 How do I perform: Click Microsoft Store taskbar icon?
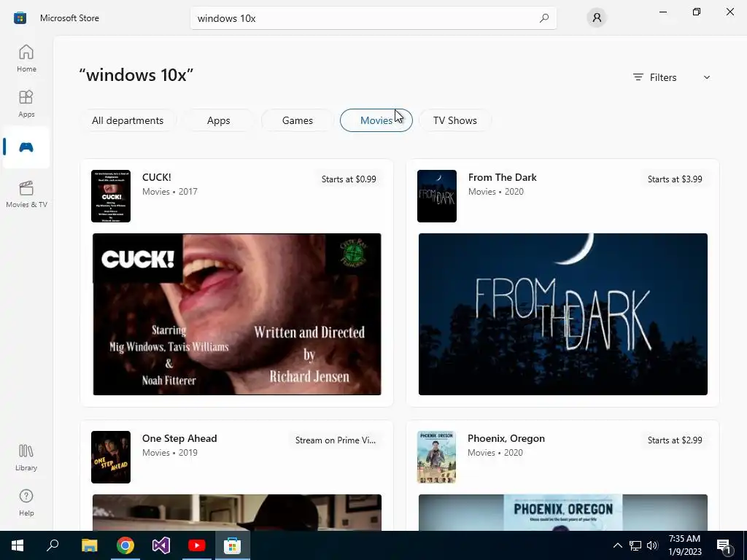(x=233, y=545)
